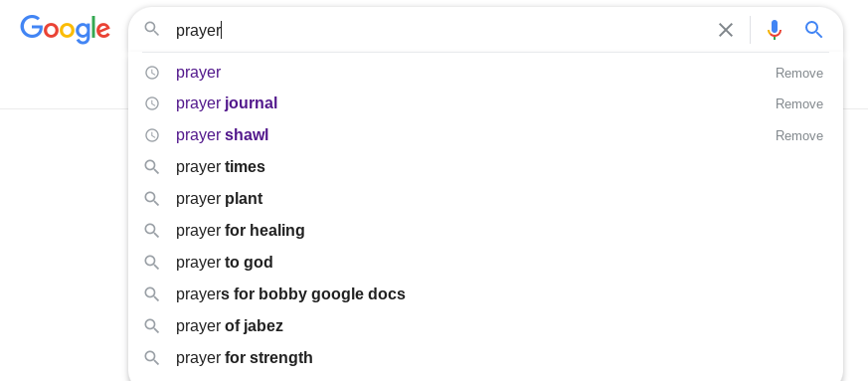Click the Google logo
Viewport: 868px width, 381px height.
pos(66,30)
